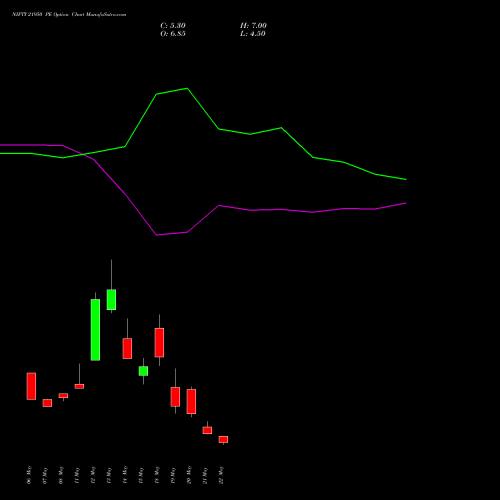Select the 14 May date label

(125, 475)
